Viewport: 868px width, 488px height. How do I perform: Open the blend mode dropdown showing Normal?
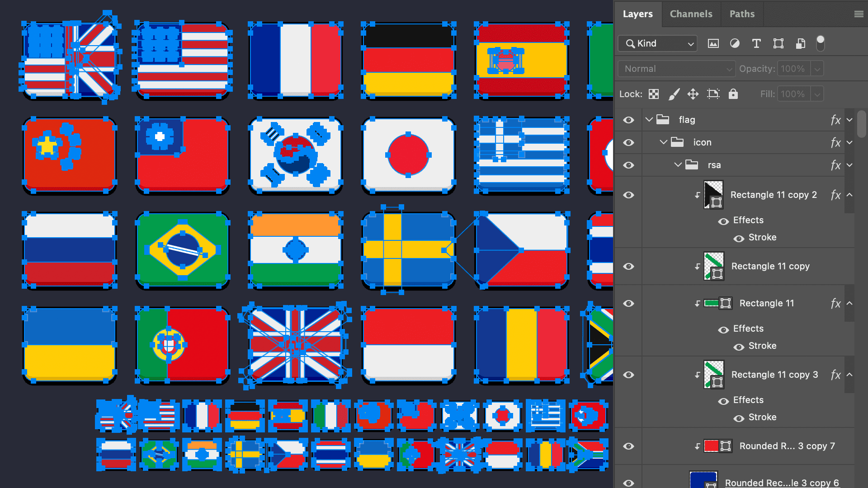[676, 69]
